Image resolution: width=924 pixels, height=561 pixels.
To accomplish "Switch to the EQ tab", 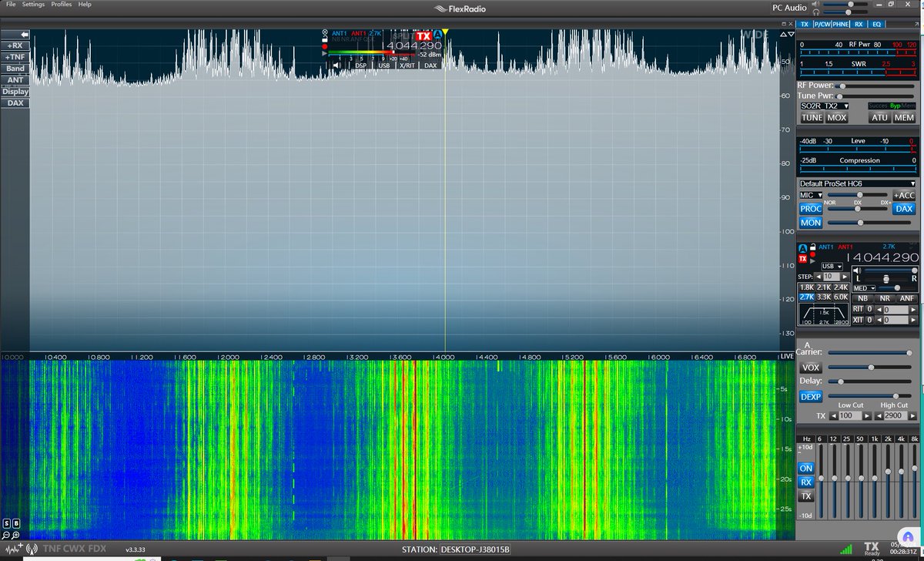I will pyautogui.click(x=876, y=24).
